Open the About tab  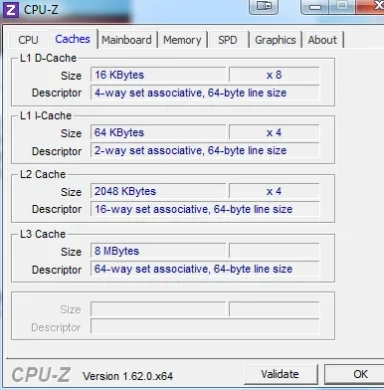pyautogui.click(x=322, y=40)
